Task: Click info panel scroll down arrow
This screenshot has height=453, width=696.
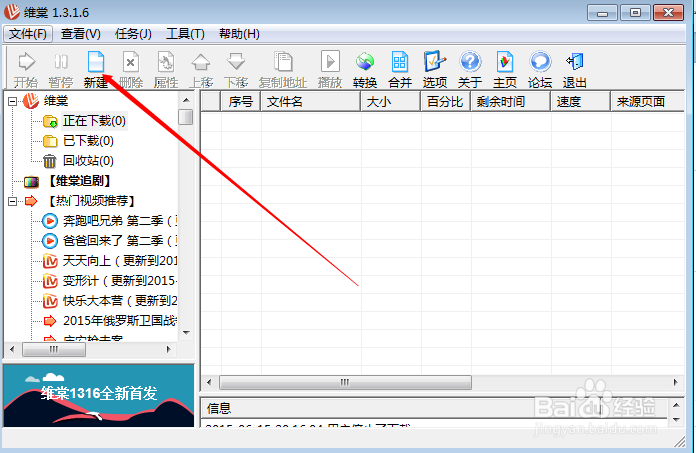Action: point(676,420)
